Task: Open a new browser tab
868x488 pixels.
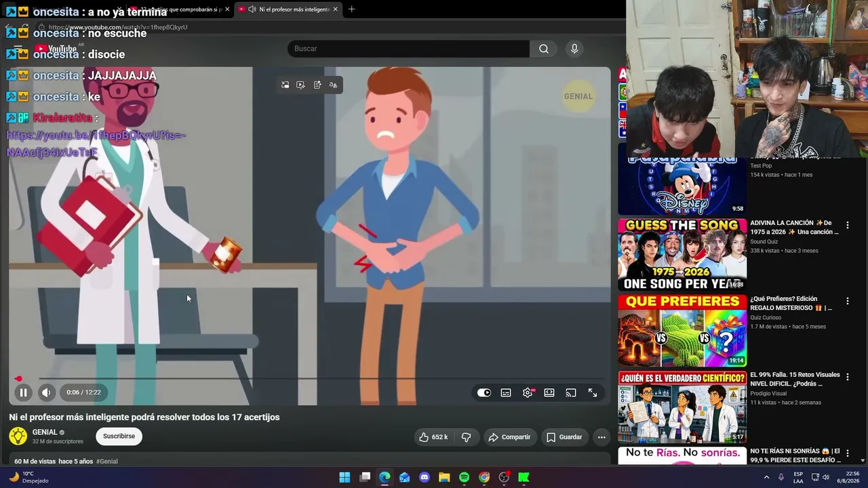Action: 351,9
